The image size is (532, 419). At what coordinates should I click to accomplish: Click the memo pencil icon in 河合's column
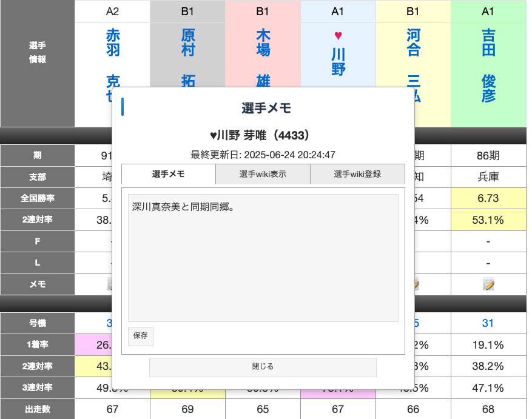pos(415,284)
